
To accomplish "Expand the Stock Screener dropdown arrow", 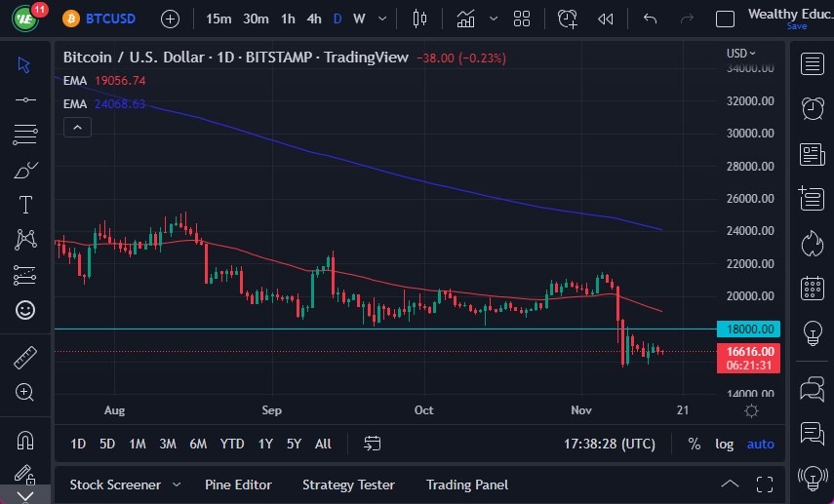I will click(x=177, y=485).
